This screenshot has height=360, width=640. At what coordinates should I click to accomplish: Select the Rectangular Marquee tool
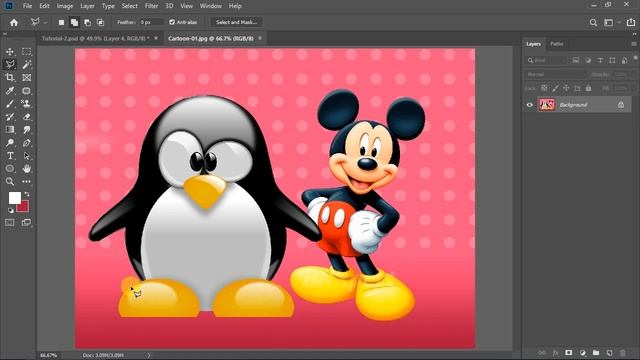[x=27, y=52]
